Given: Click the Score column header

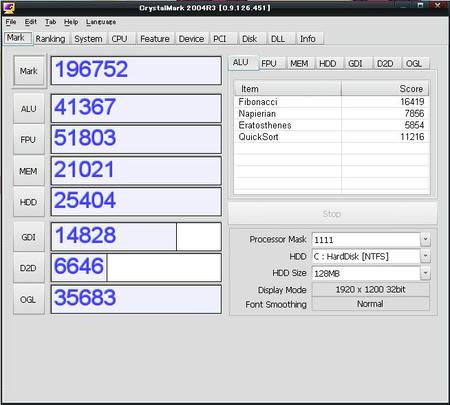Looking at the screenshot, I should click(385, 89).
